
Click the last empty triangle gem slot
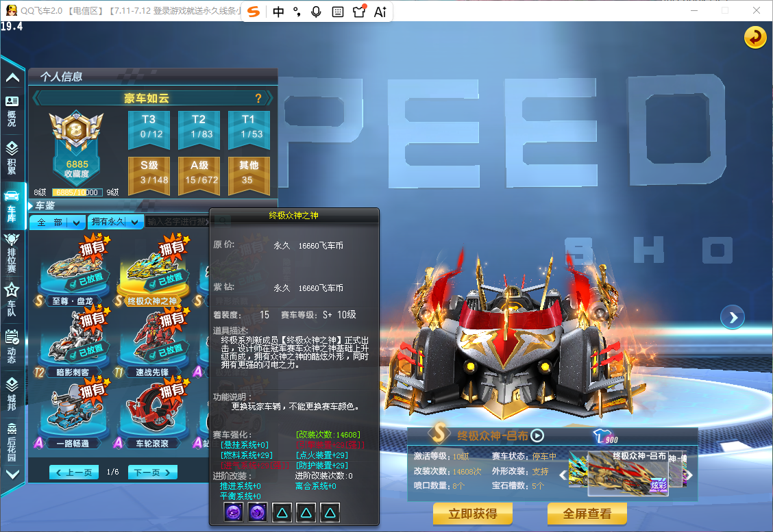pyautogui.click(x=330, y=512)
